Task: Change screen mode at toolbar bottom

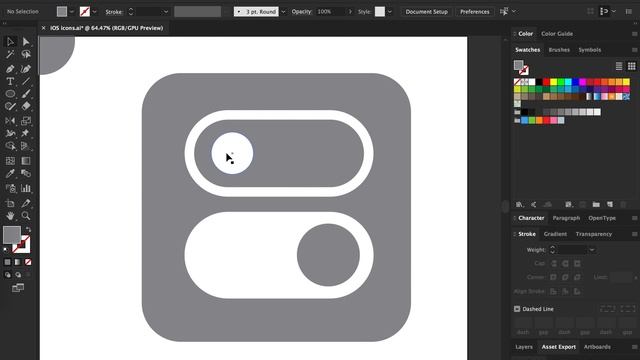Action: point(18,288)
